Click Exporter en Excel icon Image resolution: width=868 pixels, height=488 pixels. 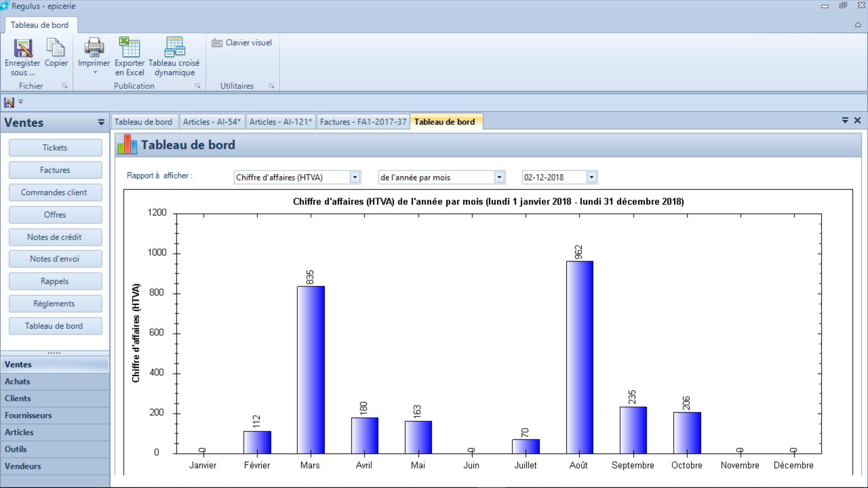click(x=129, y=47)
